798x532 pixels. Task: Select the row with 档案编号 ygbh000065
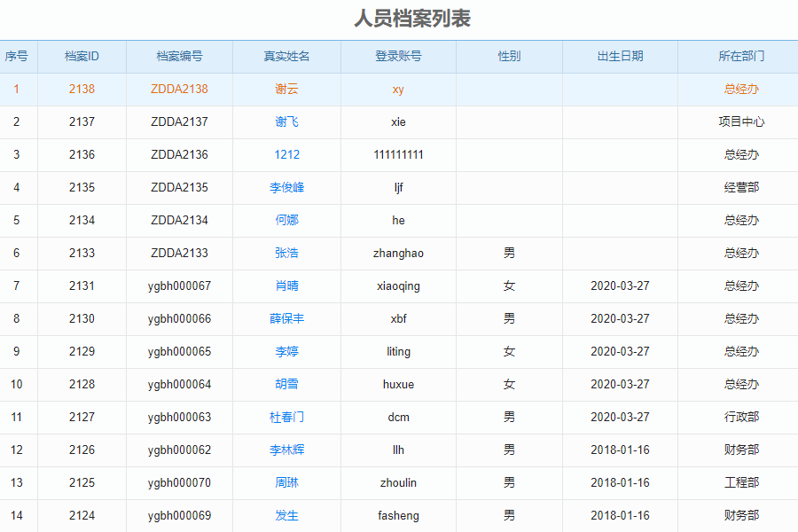[179, 351]
